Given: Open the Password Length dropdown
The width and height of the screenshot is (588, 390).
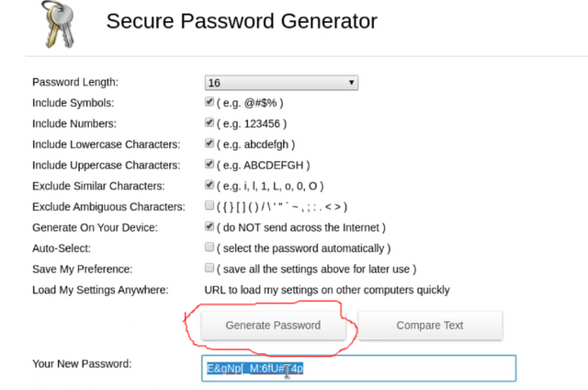Looking at the screenshot, I should click(x=281, y=83).
